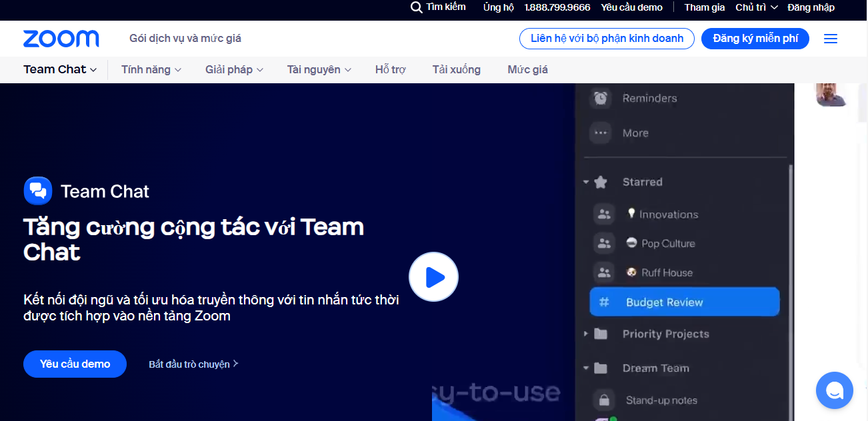Open the hamburger menu icon
Viewport: 868px width, 421px height.
pyautogui.click(x=831, y=39)
